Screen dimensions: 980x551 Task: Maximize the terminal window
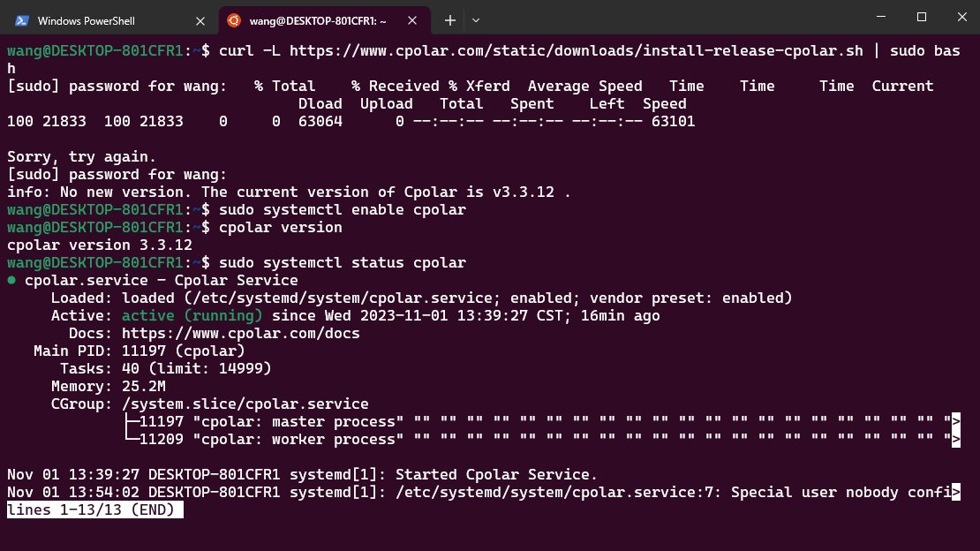tap(921, 17)
